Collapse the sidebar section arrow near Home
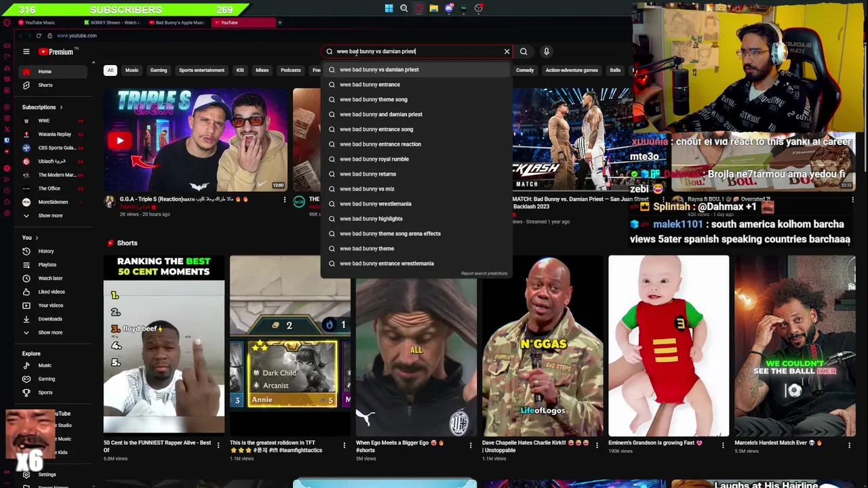This screenshot has height=488, width=868. [x=93, y=63]
